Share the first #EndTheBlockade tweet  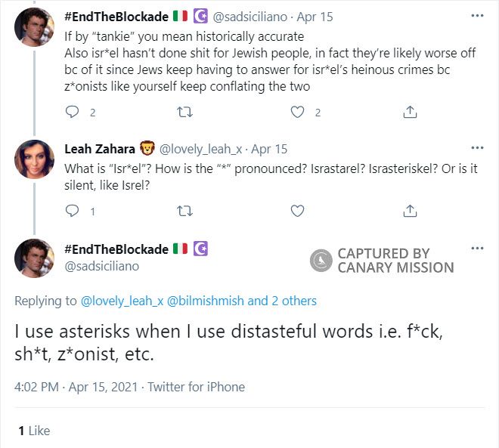pyautogui.click(x=410, y=112)
